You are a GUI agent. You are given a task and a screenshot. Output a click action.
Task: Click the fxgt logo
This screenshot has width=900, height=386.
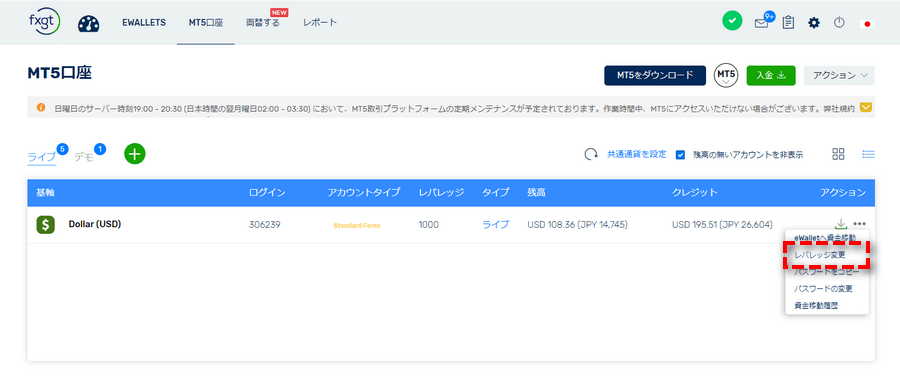(x=44, y=22)
